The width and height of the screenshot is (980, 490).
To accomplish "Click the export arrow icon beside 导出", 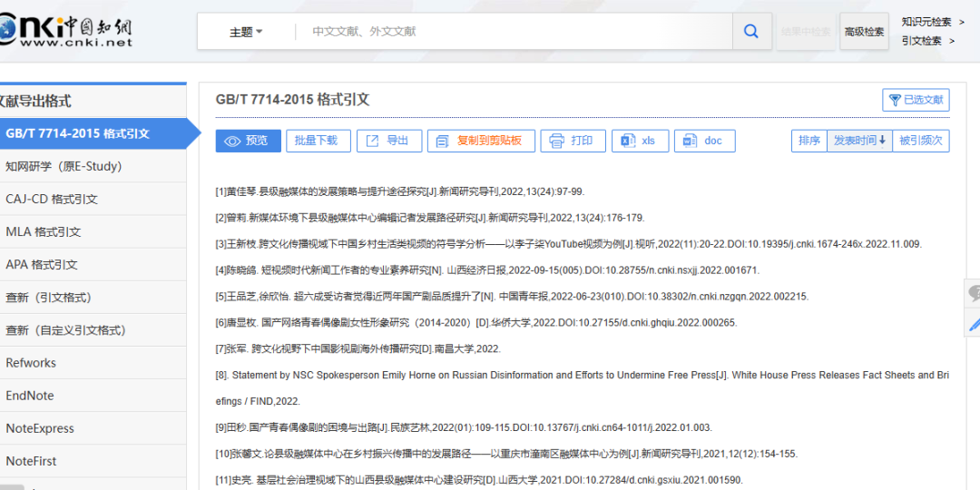I will [372, 141].
